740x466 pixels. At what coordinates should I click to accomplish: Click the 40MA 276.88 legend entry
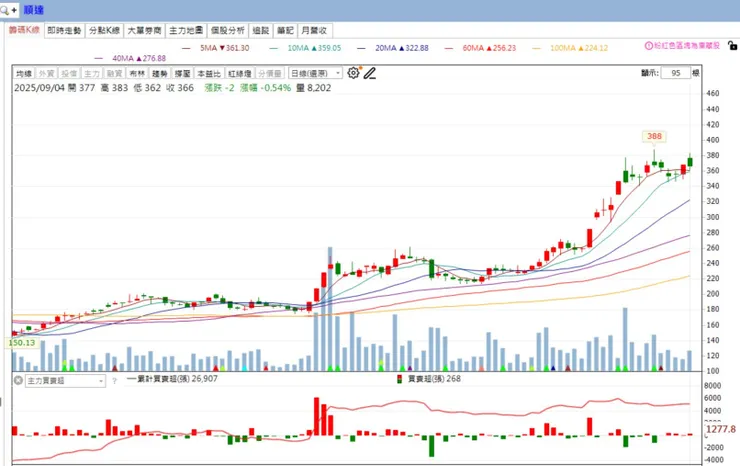[131, 58]
